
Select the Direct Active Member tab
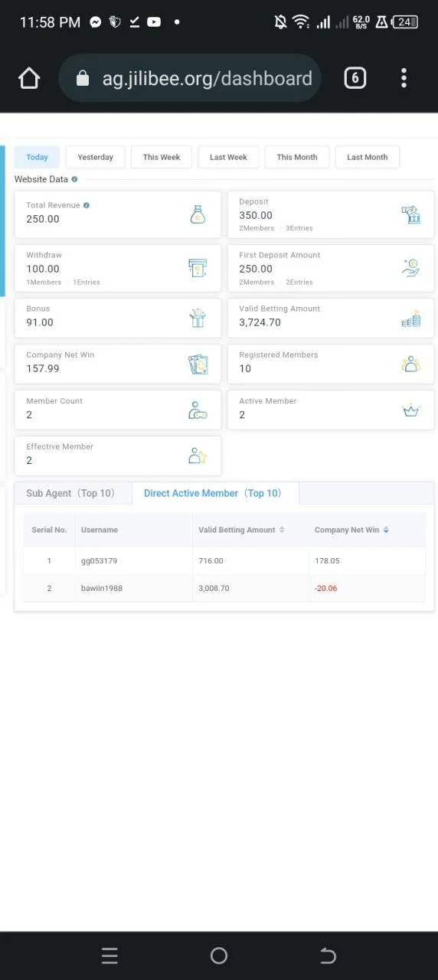click(x=213, y=493)
